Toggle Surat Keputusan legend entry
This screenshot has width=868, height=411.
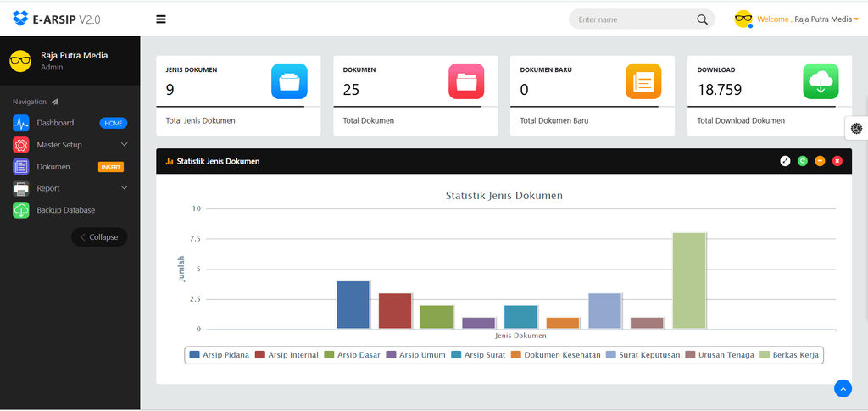click(643, 354)
